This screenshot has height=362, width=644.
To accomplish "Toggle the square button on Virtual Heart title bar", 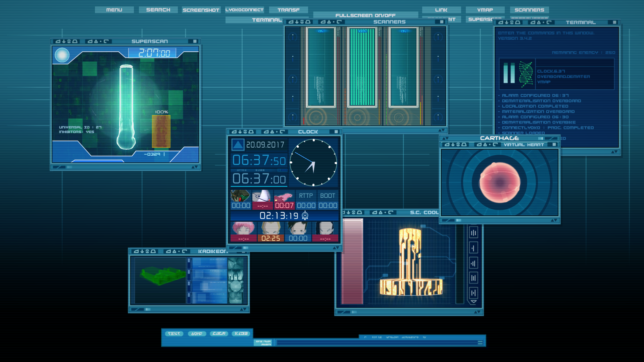I will coord(554,145).
